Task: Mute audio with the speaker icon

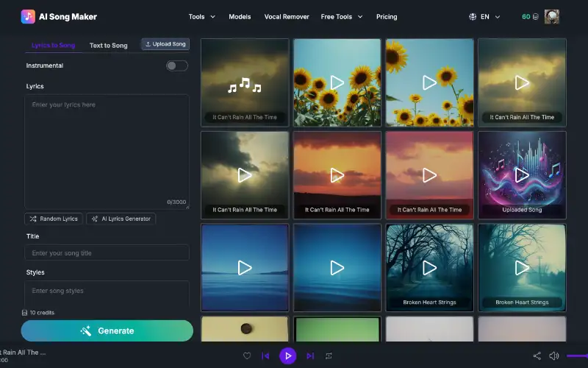Action: pos(553,355)
